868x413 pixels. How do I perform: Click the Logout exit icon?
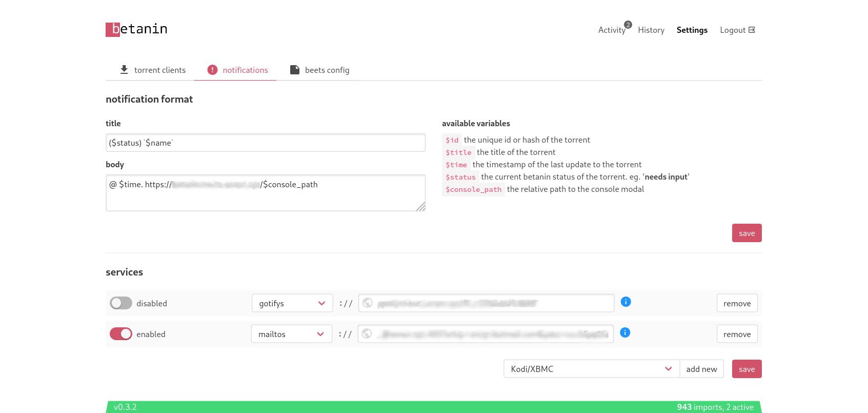752,30
